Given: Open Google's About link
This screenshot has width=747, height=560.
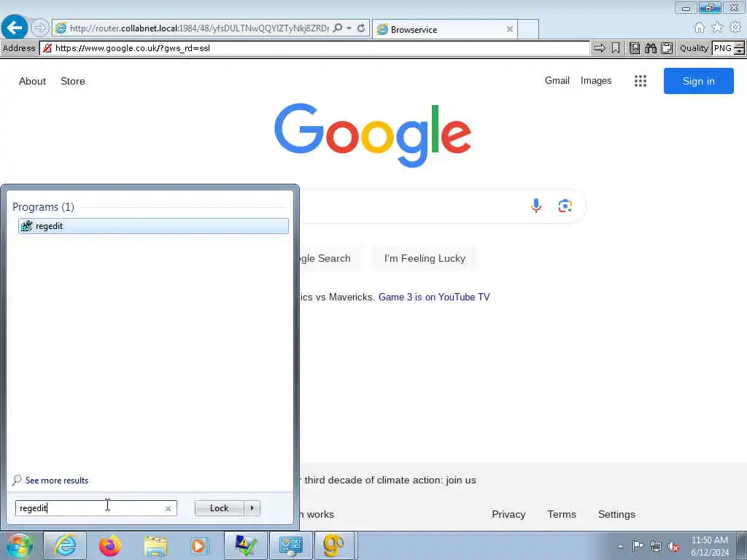Looking at the screenshot, I should tap(32, 81).
